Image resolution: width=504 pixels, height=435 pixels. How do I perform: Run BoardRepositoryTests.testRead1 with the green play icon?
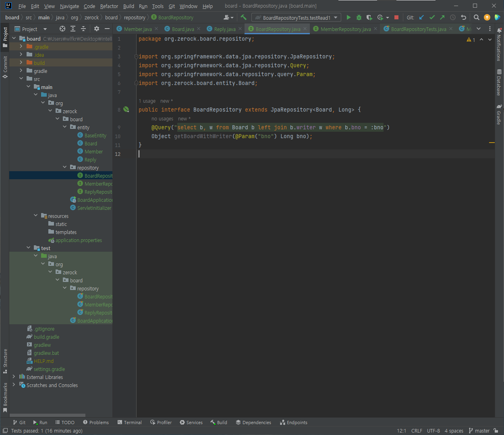point(348,17)
